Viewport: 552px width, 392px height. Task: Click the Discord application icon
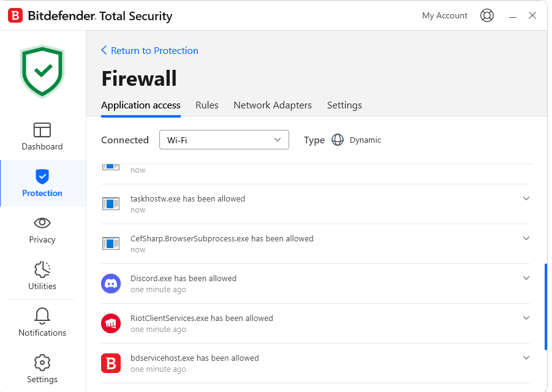111,284
